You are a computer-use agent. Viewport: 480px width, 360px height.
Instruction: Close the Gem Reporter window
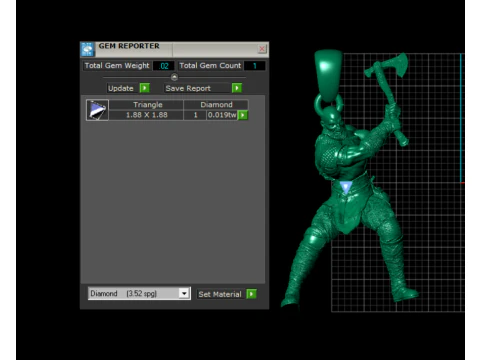[x=262, y=49]
